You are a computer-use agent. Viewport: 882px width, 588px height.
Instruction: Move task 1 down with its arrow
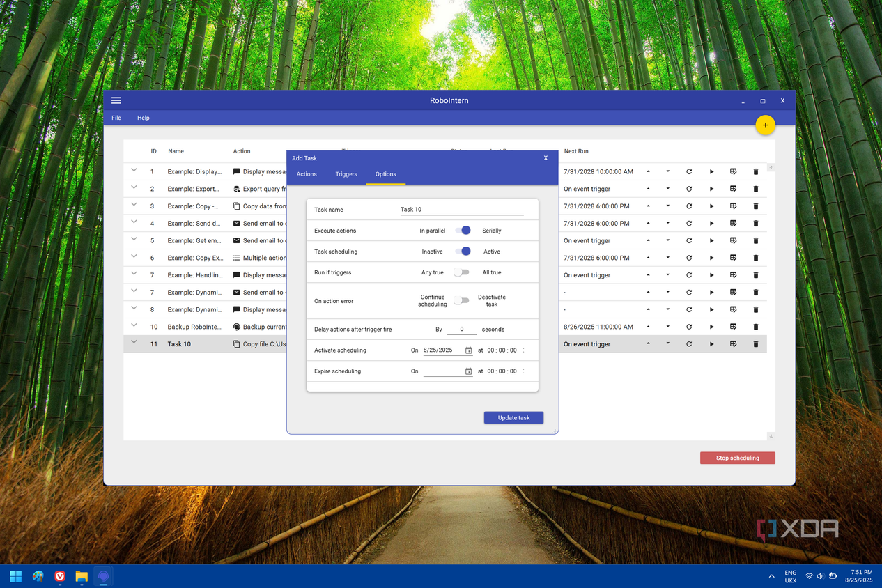click(x=667, y=171)
